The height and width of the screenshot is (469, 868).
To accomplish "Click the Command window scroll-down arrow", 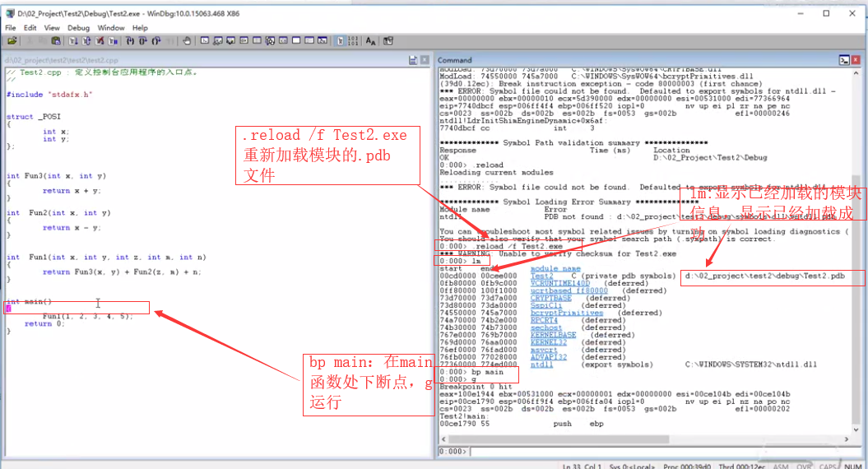I will (856, 430).
